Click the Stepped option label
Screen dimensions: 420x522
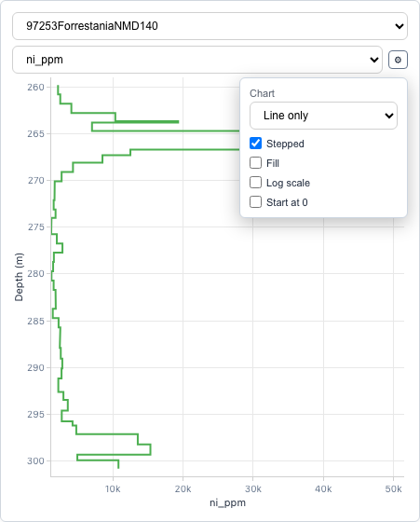point(285,144)
